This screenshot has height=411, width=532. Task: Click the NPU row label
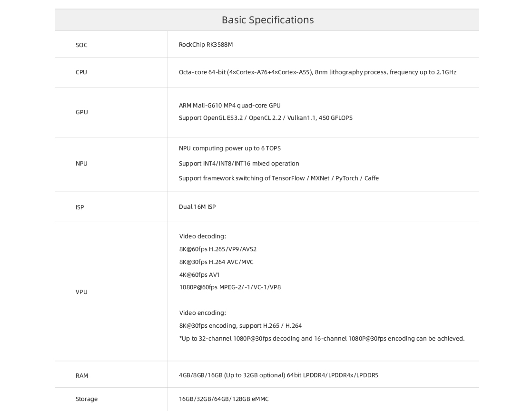pyautogui.click(x=81, y=164)
